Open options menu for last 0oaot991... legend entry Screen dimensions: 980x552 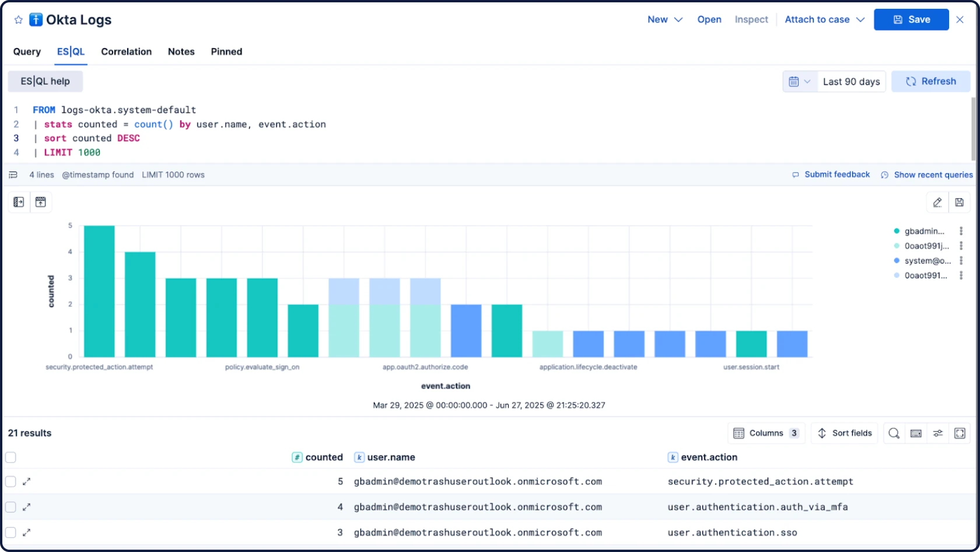(x=961, y=275)
